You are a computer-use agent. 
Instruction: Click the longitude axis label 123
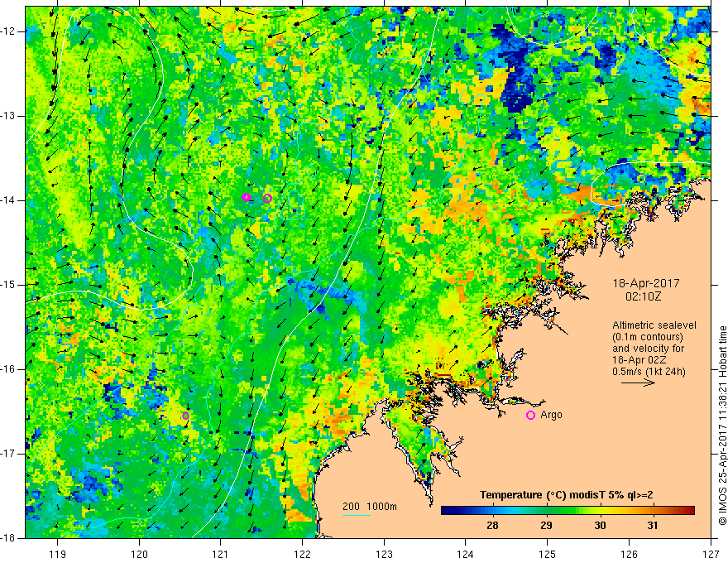click(x=384, y=554)
